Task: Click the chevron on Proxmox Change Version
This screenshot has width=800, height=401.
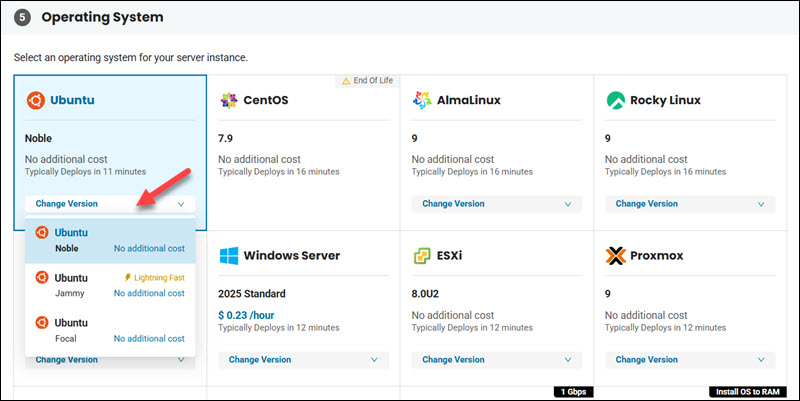Action: point(761,360)
